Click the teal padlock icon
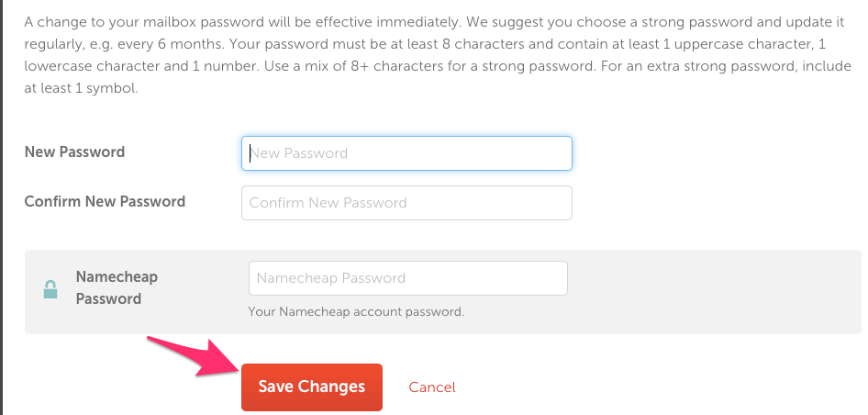 point(50,290)
